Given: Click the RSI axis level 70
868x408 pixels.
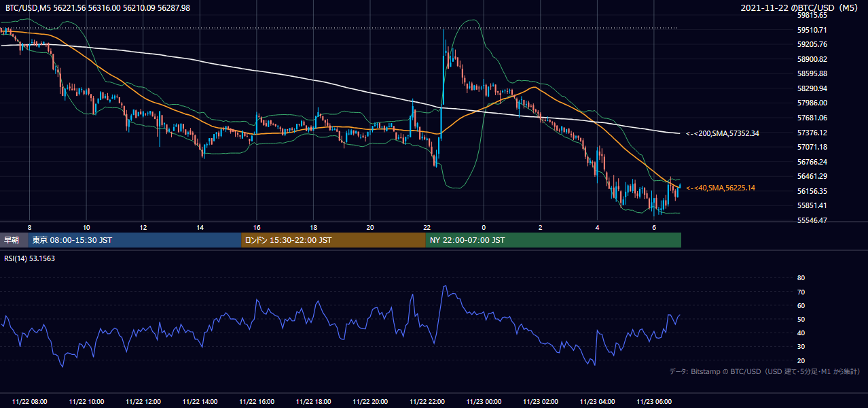Looking at the screenshot, I should (801, 292).
